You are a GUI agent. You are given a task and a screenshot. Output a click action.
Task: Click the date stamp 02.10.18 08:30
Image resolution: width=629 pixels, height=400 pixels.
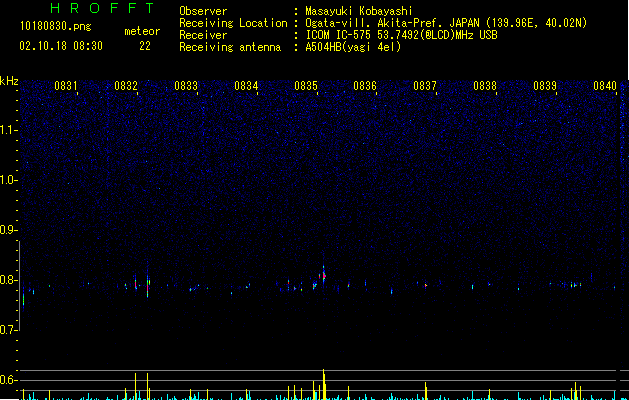61,46
